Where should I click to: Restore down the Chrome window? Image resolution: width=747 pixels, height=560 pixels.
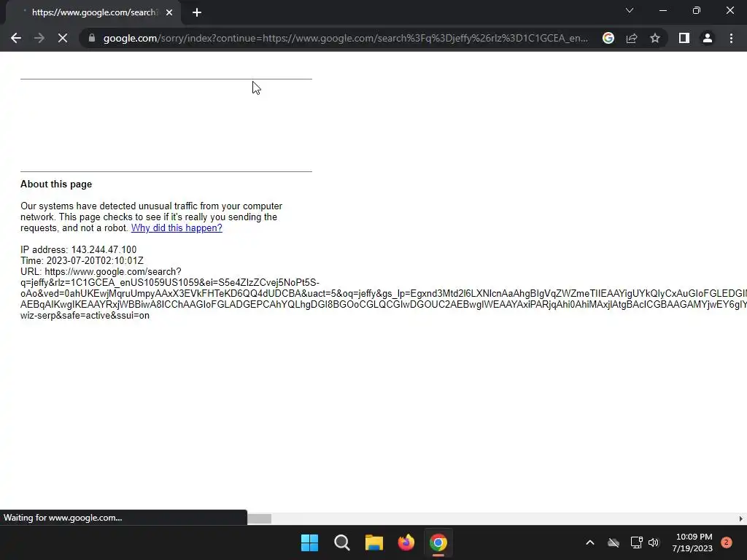(697, 10)
